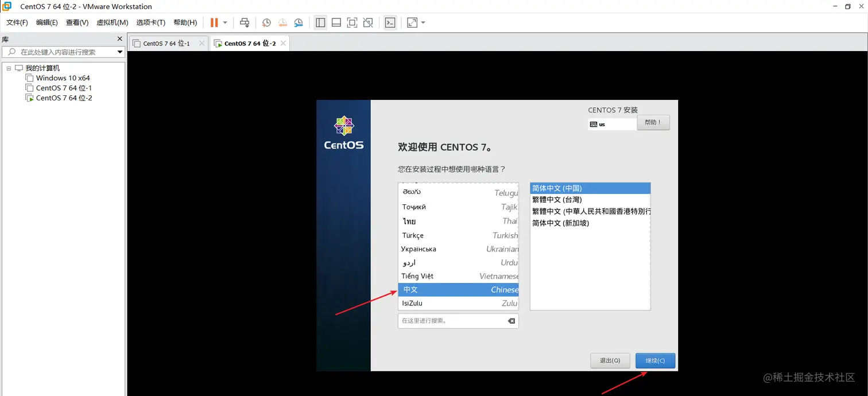Click the 帮助！ help button
The width and height of the screenshot is (868, 396).
(653, 122)
